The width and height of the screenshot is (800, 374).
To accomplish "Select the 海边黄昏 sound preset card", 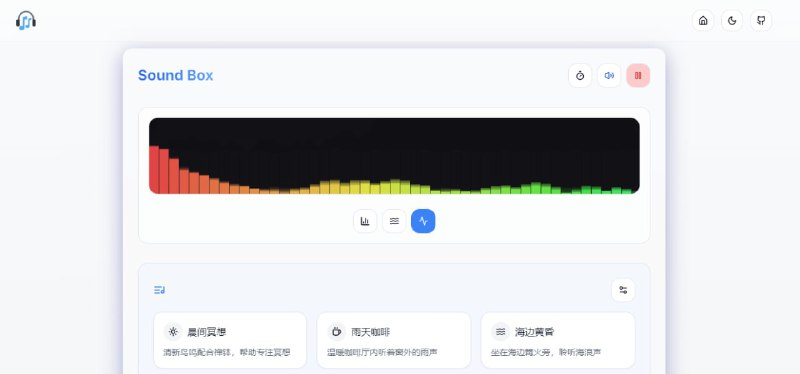I will pos(558,340).
